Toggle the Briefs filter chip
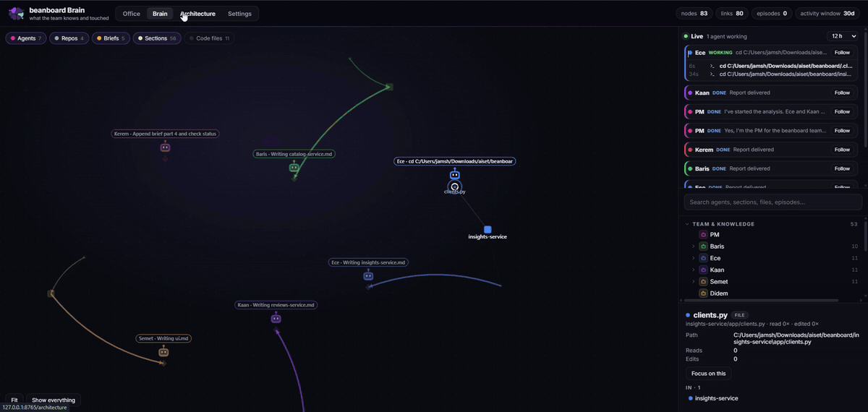The image size is (868, 412). click(x=110, y=38)
